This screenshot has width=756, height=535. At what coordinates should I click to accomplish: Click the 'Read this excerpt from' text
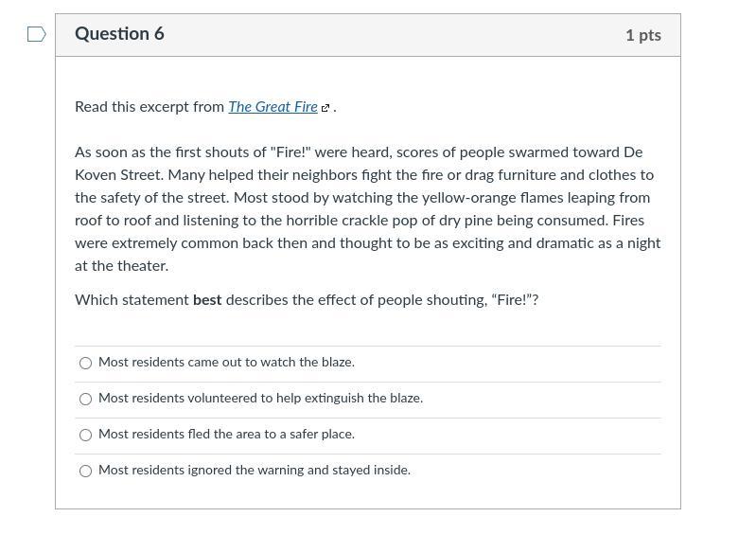point(149,107)
